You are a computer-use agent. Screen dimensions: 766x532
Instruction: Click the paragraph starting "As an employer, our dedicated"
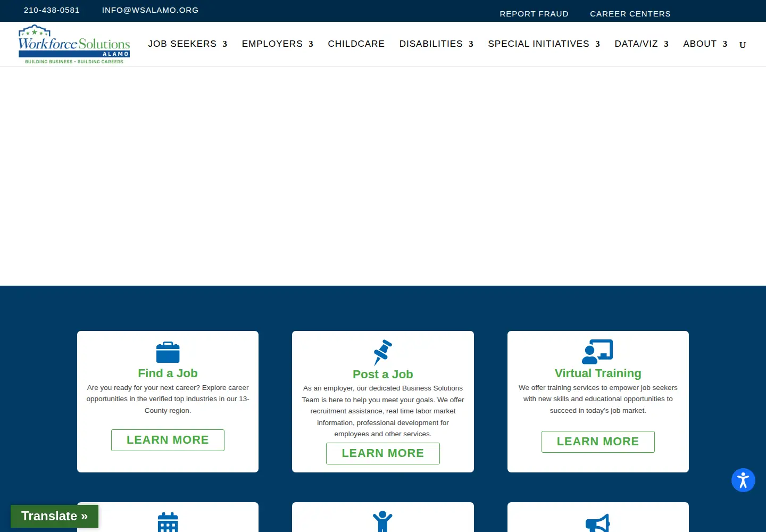(x=383, y=411)
